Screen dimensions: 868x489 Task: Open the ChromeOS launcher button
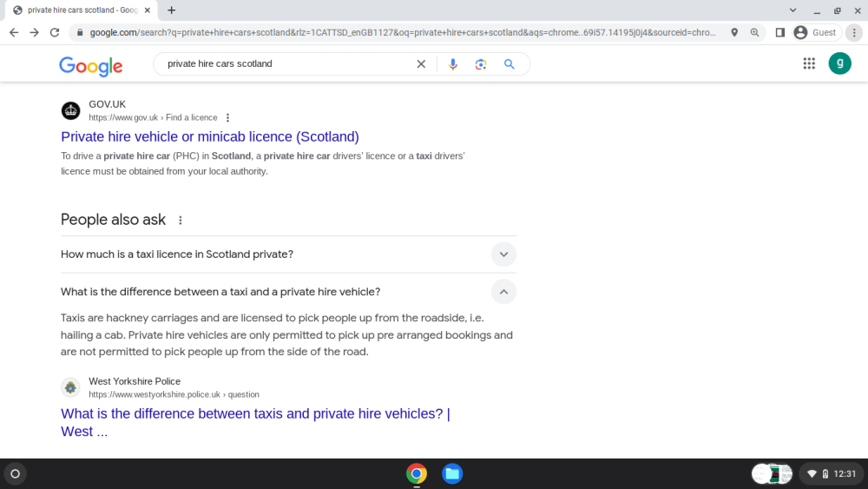click(16, 474)
